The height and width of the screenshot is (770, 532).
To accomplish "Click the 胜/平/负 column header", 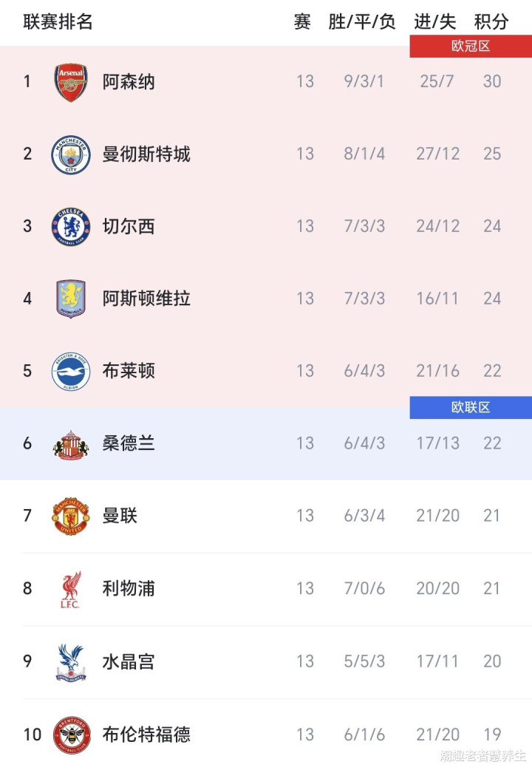I will (362, 22).
